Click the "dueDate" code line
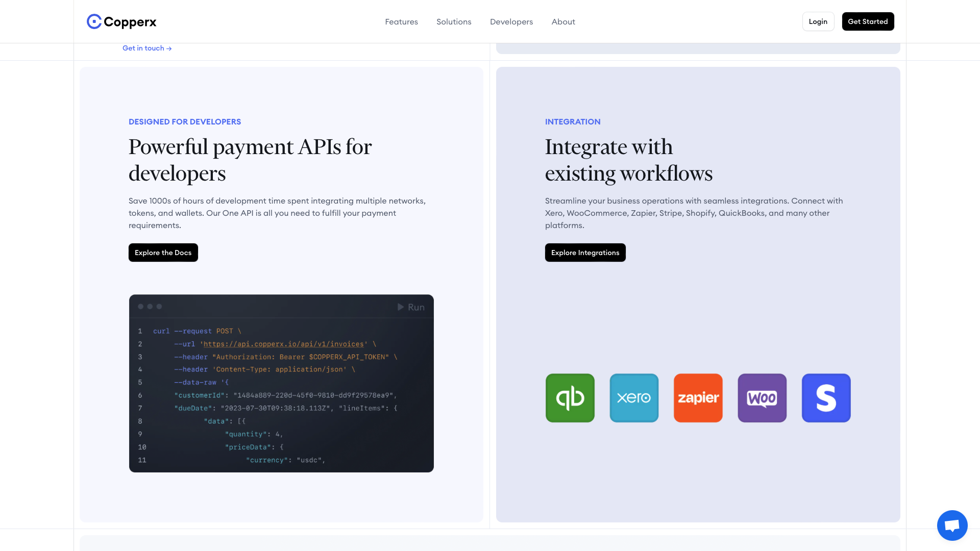Viewport: 980px width, 551px height. [x=285, y=408]
